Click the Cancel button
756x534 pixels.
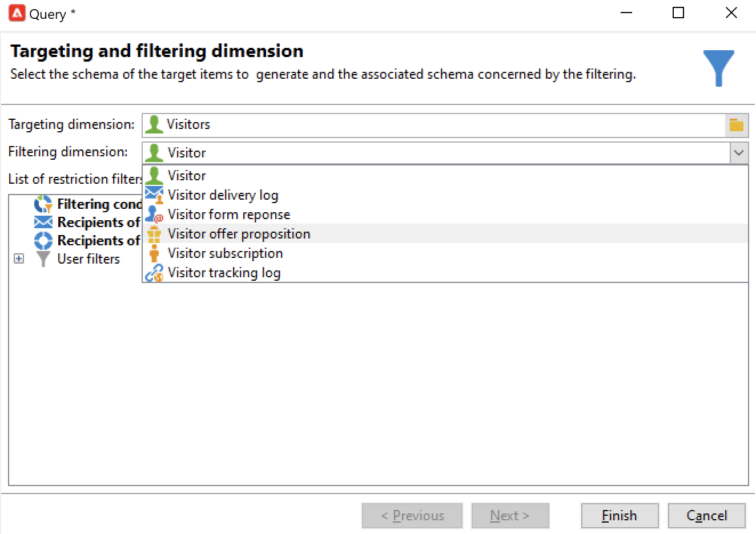[707, 516]
